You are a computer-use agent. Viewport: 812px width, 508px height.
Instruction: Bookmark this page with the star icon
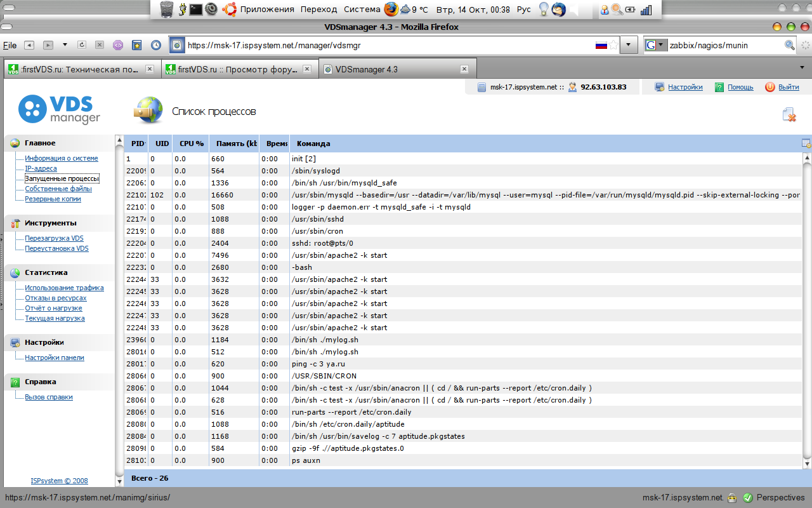[x=613, y=45]
